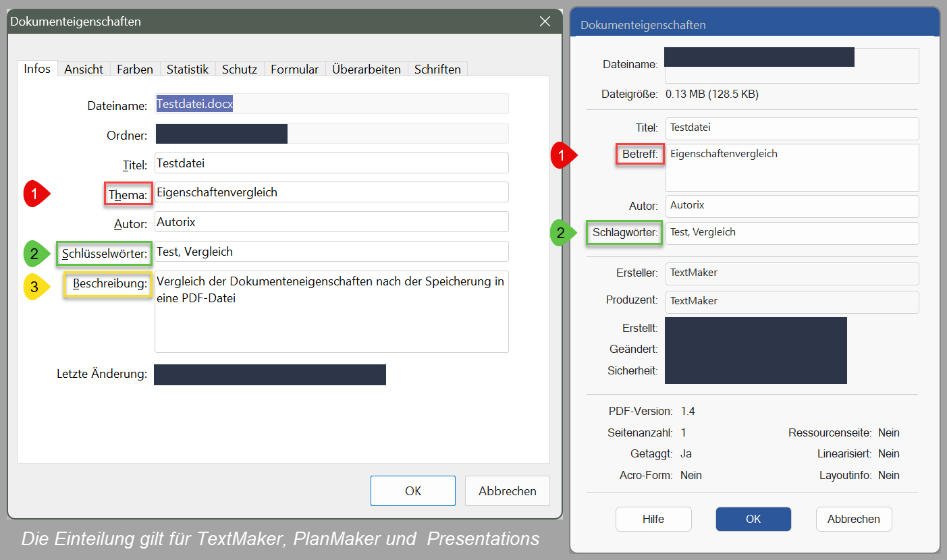Click the Beschreibung text area
Screen dimensions: 947x560
coord(331,312)
